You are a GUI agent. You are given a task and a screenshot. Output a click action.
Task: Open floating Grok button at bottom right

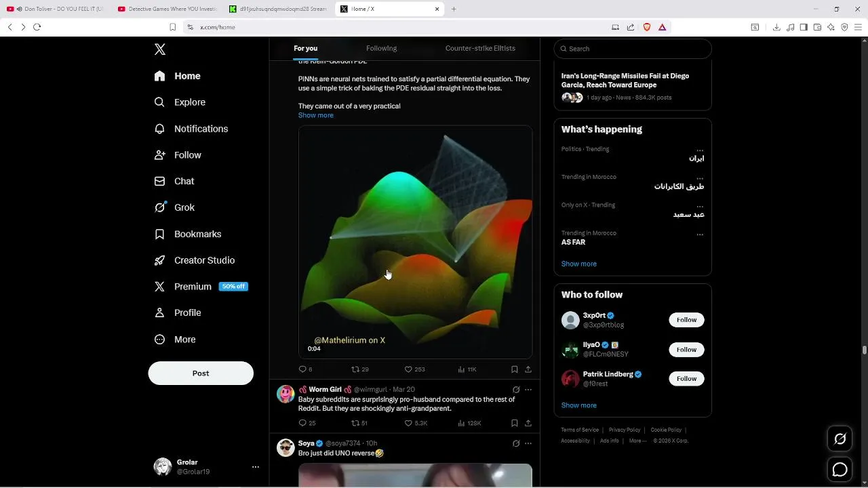tap(840, 439)
